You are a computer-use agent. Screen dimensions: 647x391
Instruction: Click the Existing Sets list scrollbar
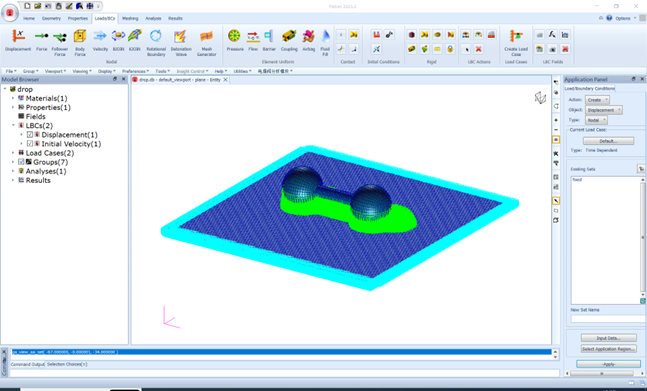pos(642,237)
